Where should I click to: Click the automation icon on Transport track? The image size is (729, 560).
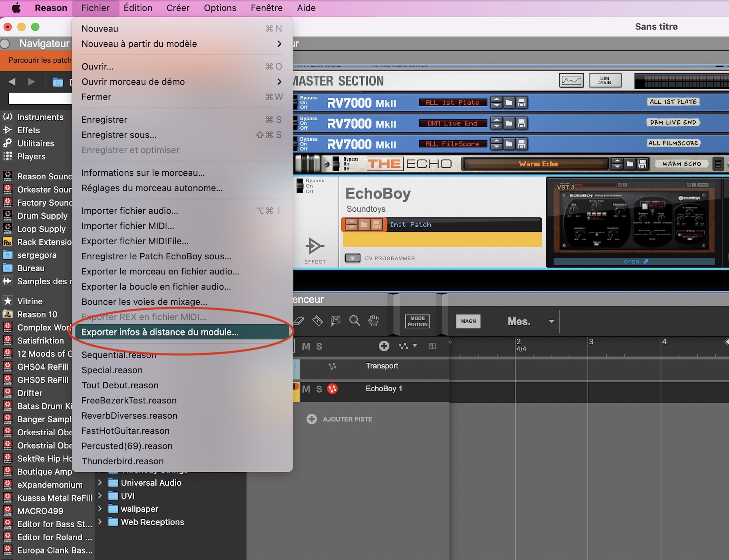(333, 366)
